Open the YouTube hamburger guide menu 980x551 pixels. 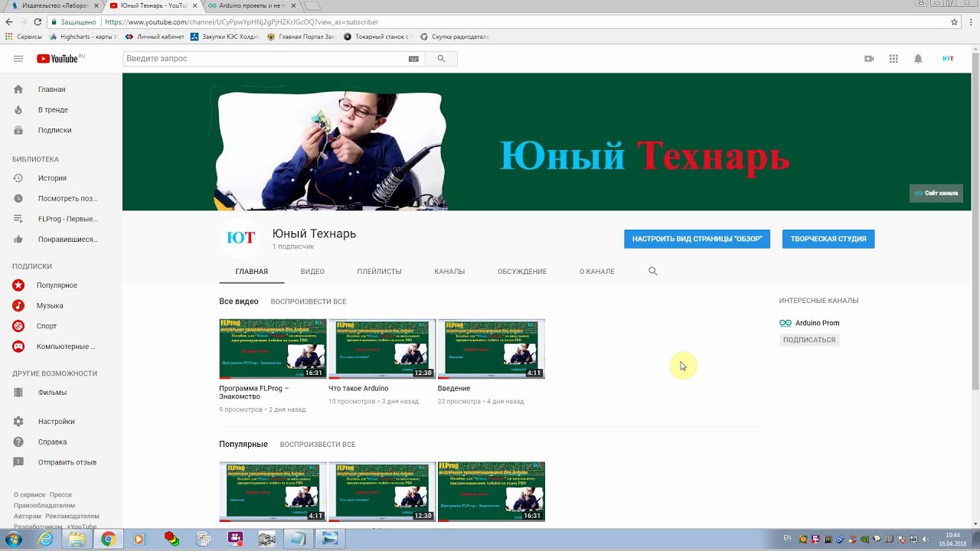(x=18, y=59)
